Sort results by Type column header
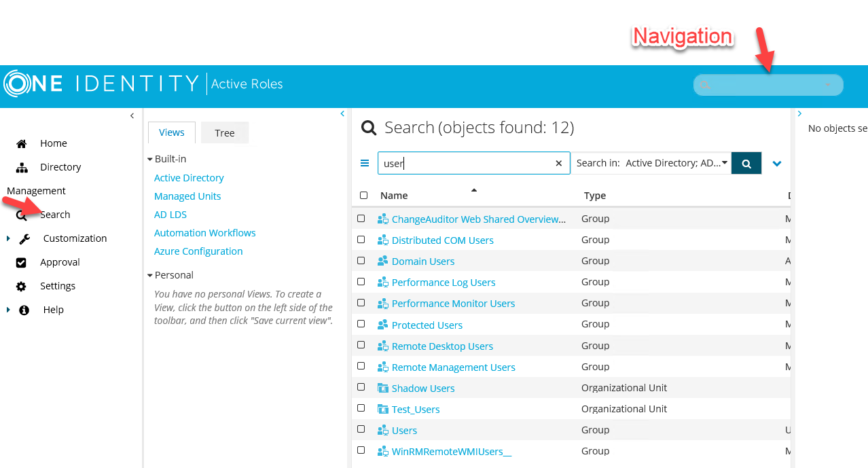Screen dimensions: 868x468 595,196
